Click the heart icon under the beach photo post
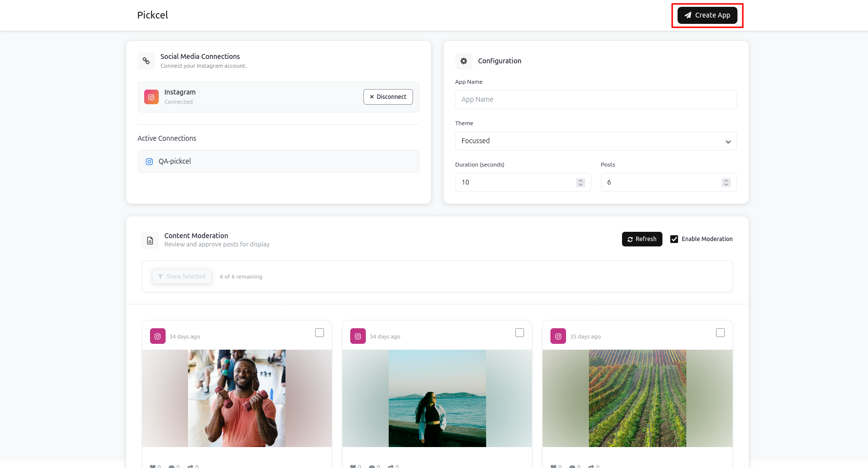Screen dimensions: 868x468 pyautogui.click(x=355, y=466)
